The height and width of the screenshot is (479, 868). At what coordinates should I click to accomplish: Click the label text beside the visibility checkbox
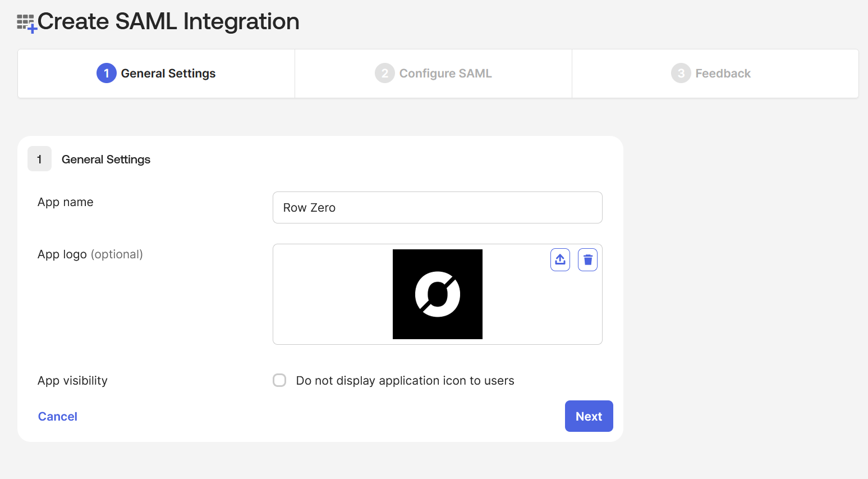405,380
